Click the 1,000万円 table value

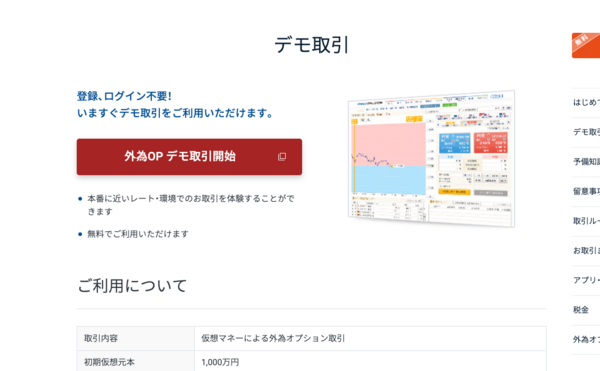220,362
